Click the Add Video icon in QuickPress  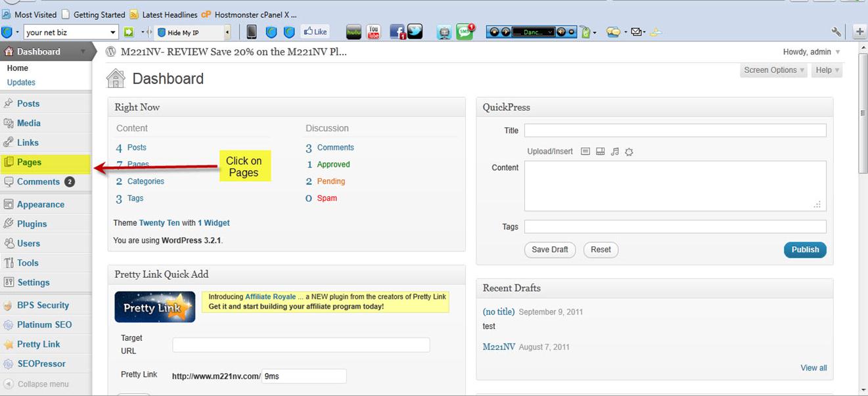pyautogui.click(x=600, y=152)
